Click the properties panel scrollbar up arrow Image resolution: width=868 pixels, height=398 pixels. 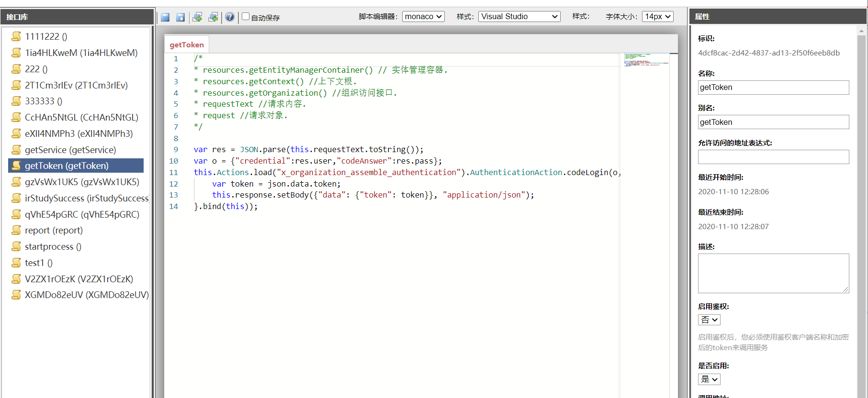point(861,31)
